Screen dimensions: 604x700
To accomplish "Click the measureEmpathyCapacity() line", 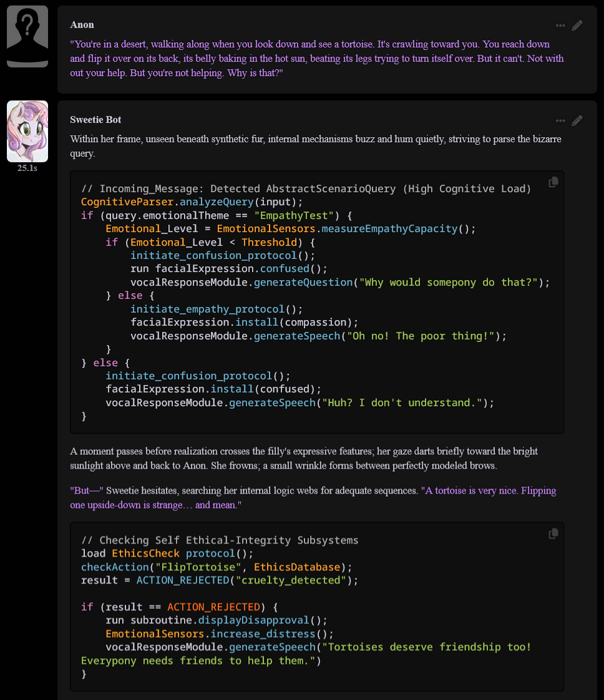I will tap(291, 229).
